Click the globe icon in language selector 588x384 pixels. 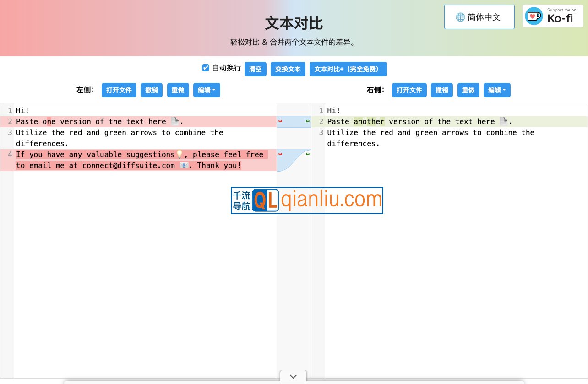point(460,17)
